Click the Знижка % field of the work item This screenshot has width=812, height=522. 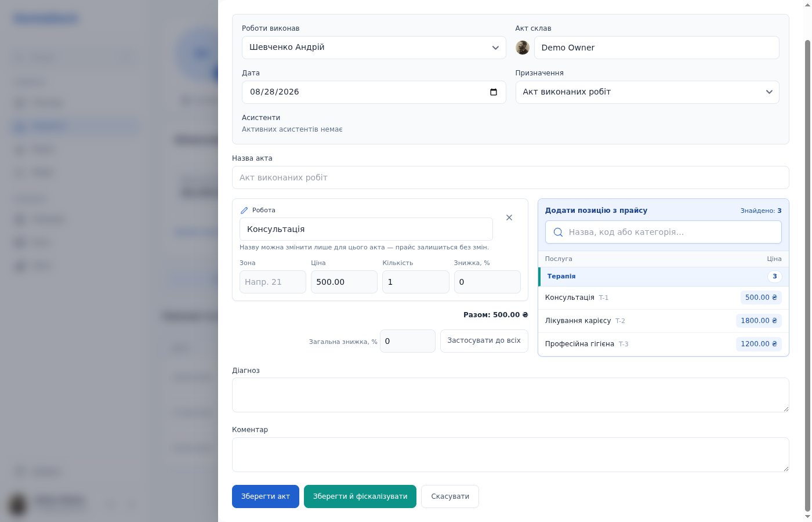click(487, 282)
